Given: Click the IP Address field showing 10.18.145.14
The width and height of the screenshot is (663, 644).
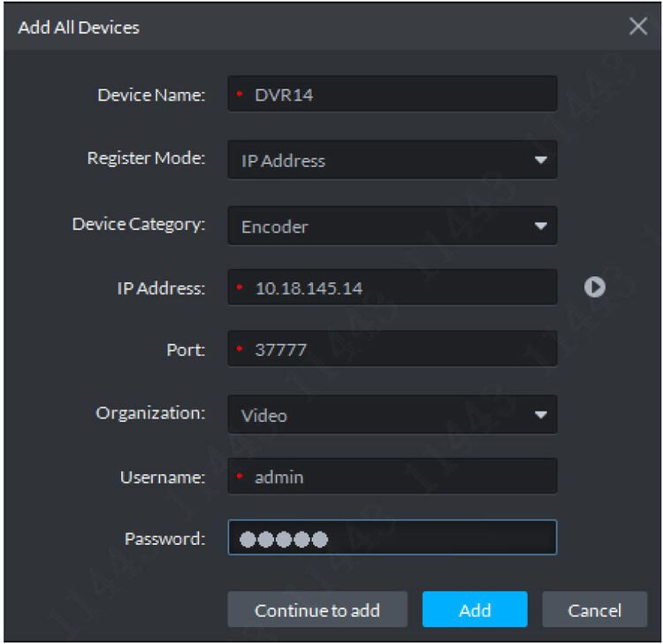Looking at the screenshot, I should [398, 287].
